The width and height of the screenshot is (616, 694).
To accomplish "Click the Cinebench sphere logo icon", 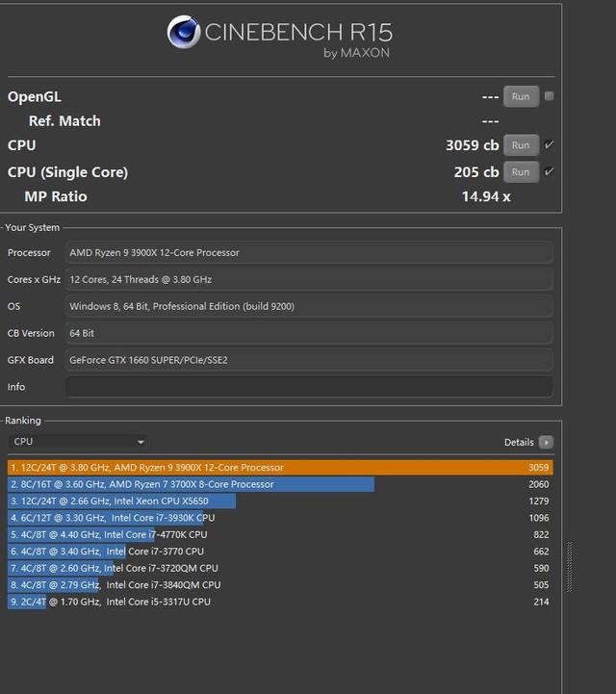I will [x=184, y=32].
